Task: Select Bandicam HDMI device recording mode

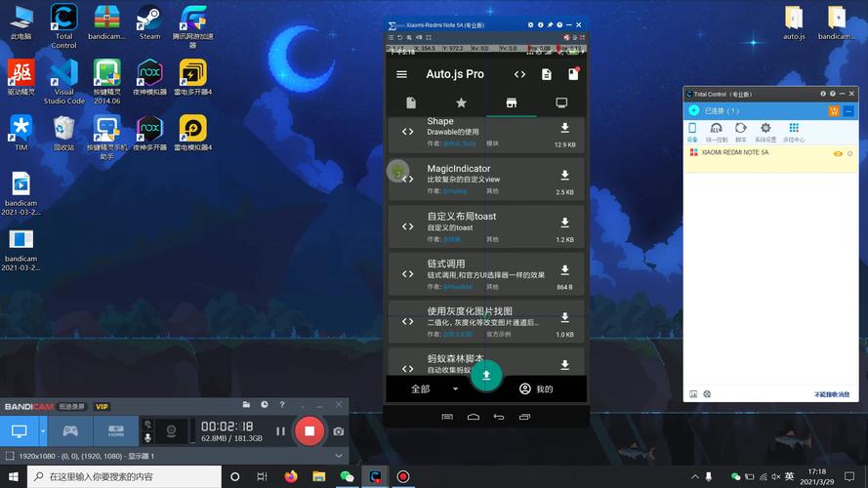Action: [x=115, y=431]
